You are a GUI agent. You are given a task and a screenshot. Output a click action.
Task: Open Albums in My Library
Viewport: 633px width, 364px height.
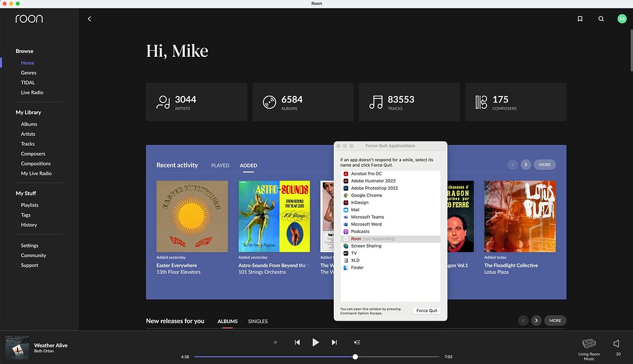[29, 124]
